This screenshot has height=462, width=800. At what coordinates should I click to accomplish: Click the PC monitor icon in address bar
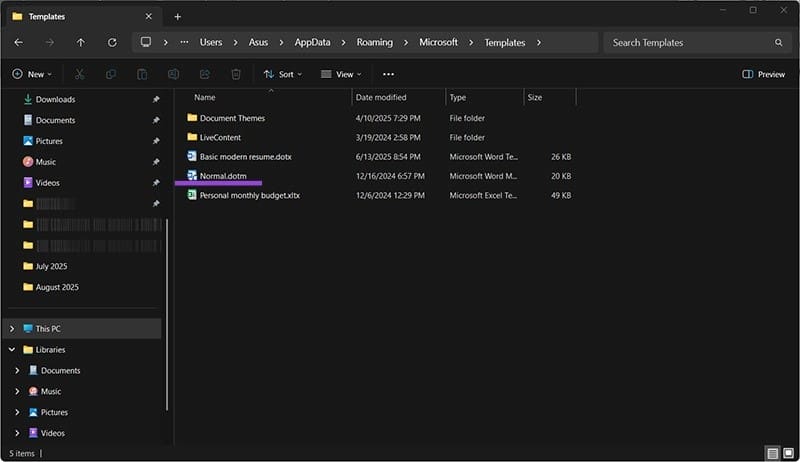[x=146, y=42]
